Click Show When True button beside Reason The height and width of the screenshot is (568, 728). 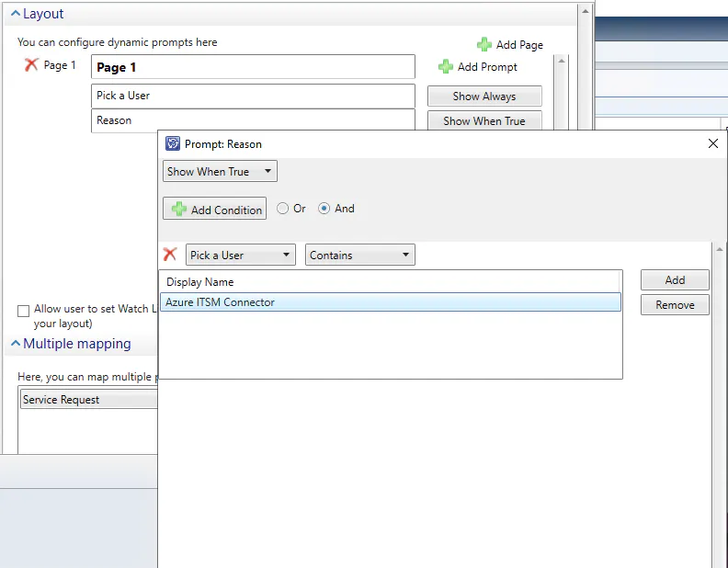[484, 120]
